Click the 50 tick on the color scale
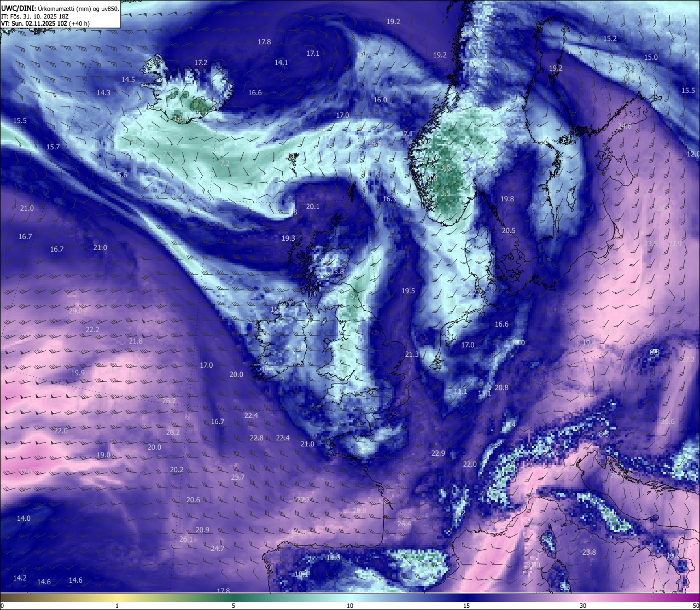The image size is (700, 610). coord(696,606)
